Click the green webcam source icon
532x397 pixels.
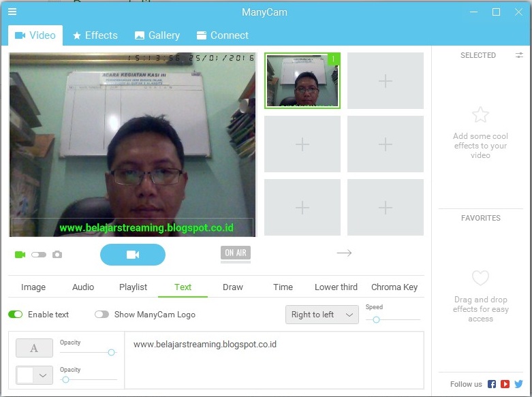pos(20,255)
